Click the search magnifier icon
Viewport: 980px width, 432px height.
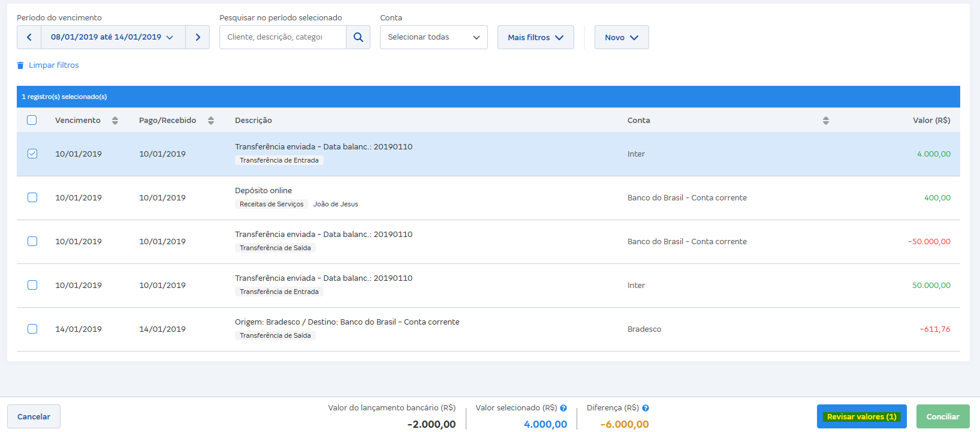tap(358, 37)
